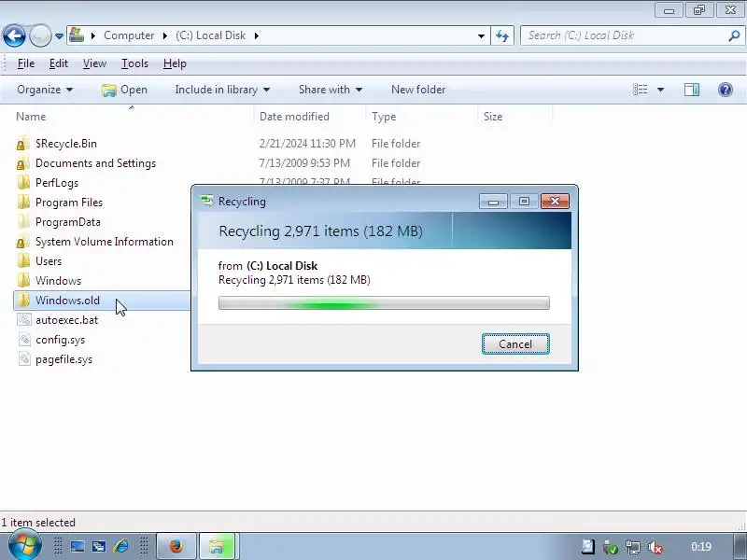Select the PerfLogs folder icon

(22, 183)
